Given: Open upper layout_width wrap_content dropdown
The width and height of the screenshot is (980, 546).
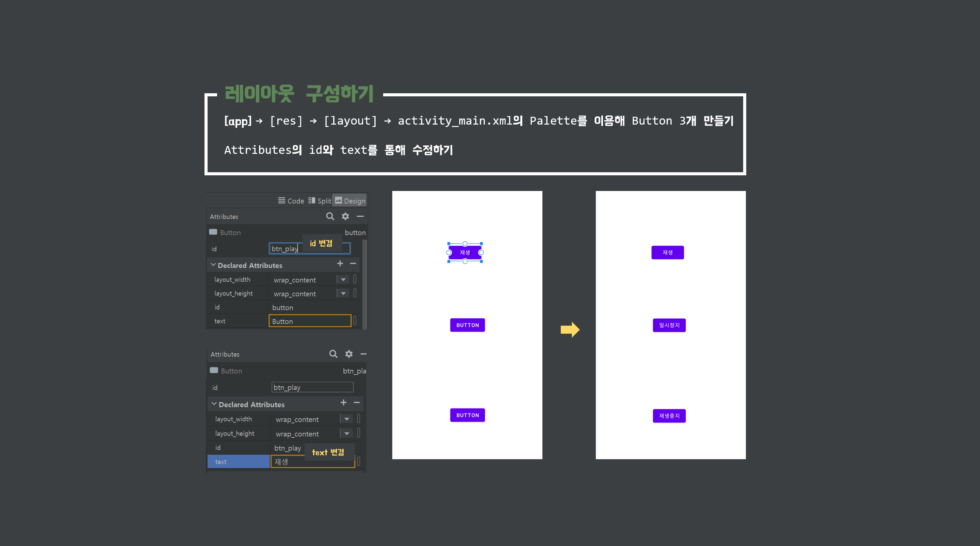Looking at the screenshot, I should pos(343,280).
